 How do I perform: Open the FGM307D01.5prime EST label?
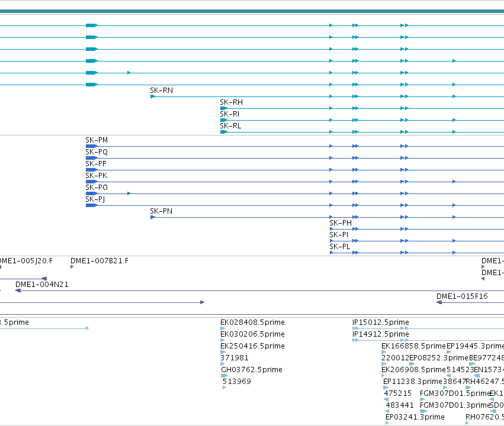455,393
